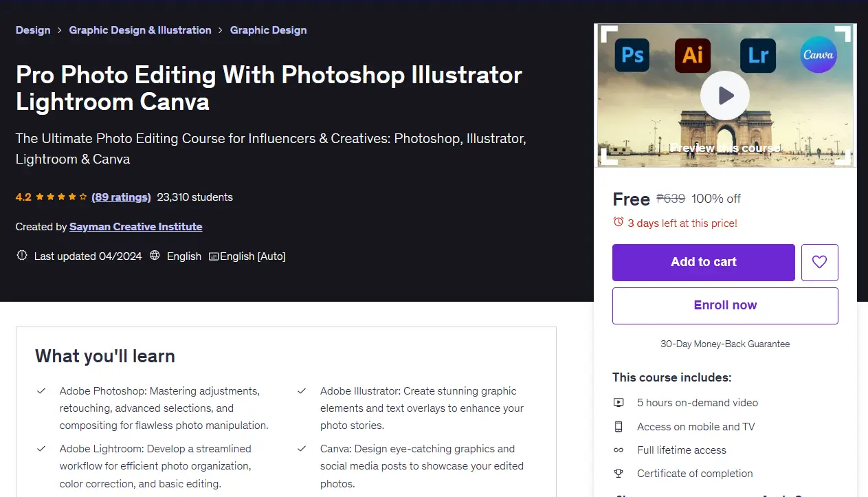Click Certificate of completion text
Image resolution: width=868 pixels, height=497 pixels.
[695, 474]
